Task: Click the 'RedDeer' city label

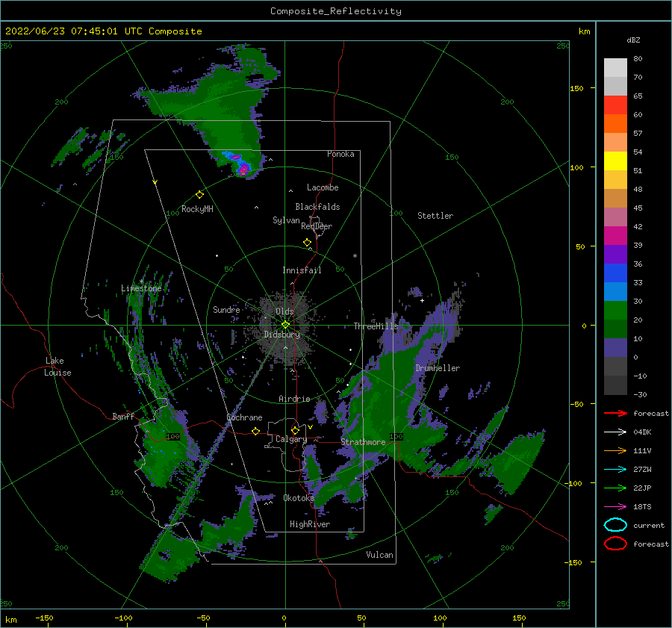Action: (x=317, y=226)
